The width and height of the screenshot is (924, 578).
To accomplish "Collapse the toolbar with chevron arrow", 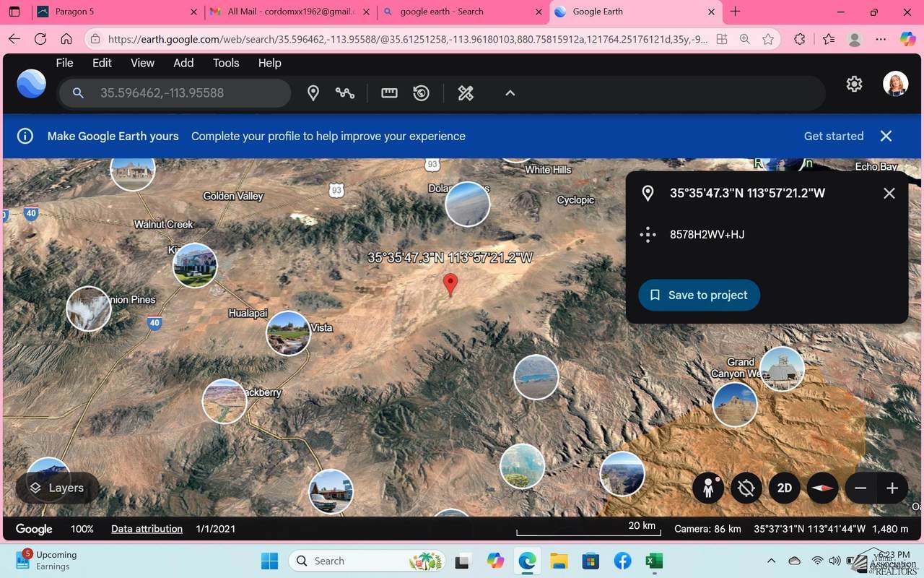I will click(510, 93).
